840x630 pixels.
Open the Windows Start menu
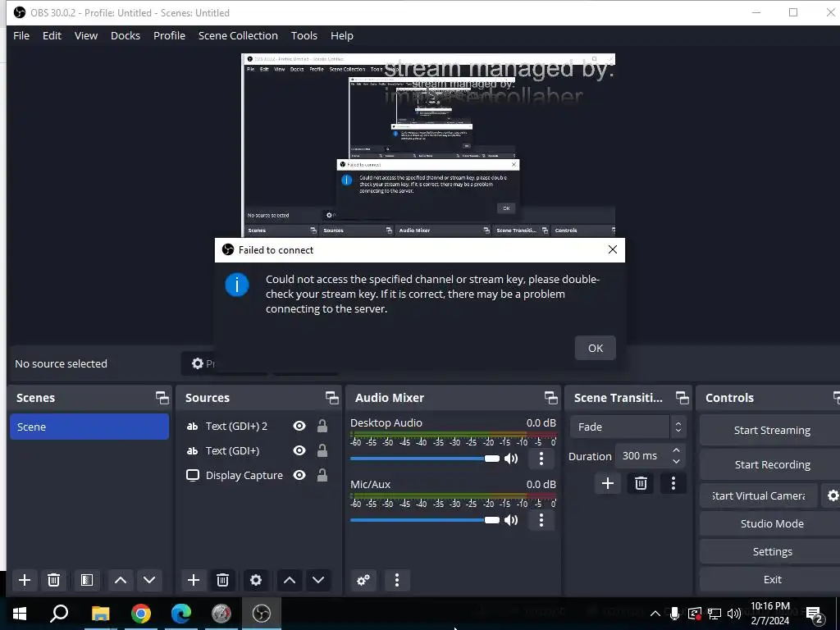click(x=20, y=614)
